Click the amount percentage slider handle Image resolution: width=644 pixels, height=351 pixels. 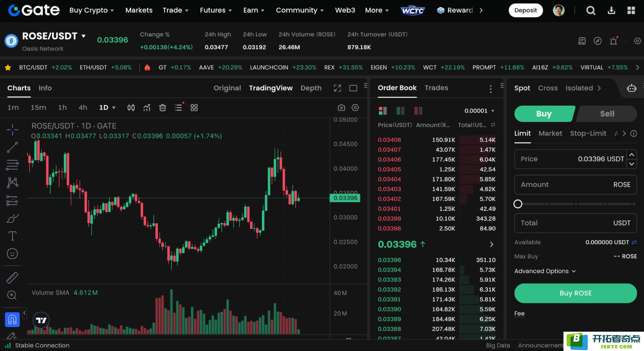518,204
